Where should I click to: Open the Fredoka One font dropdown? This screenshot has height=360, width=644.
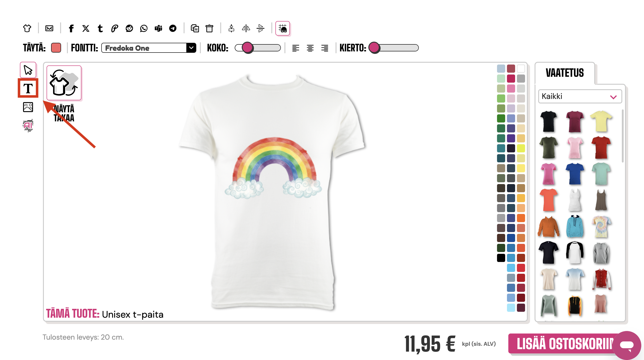click(149, 48)
